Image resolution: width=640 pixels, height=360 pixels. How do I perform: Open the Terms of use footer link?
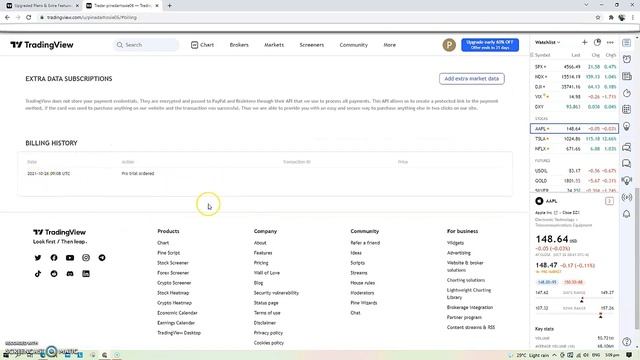click(267, 313)
